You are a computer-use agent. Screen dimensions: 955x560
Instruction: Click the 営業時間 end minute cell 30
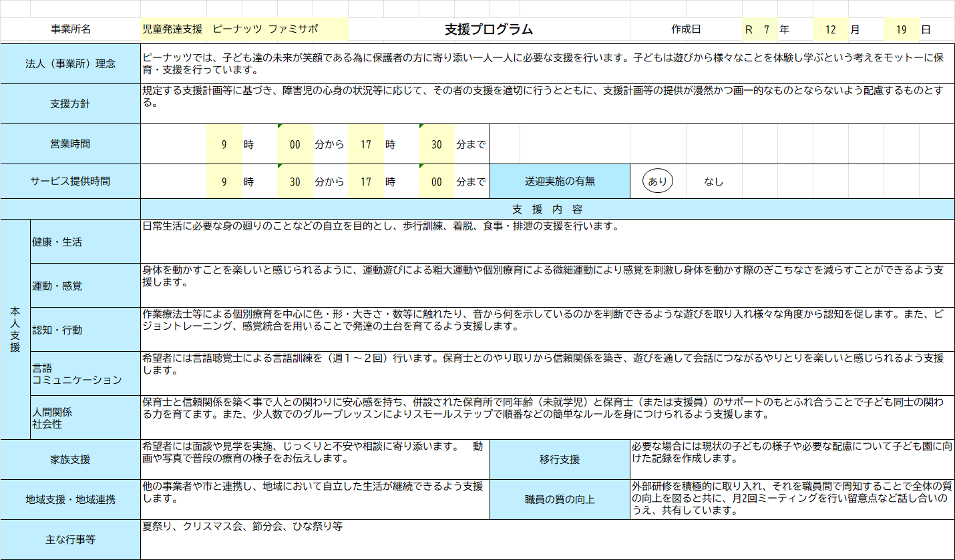point(436,144)
